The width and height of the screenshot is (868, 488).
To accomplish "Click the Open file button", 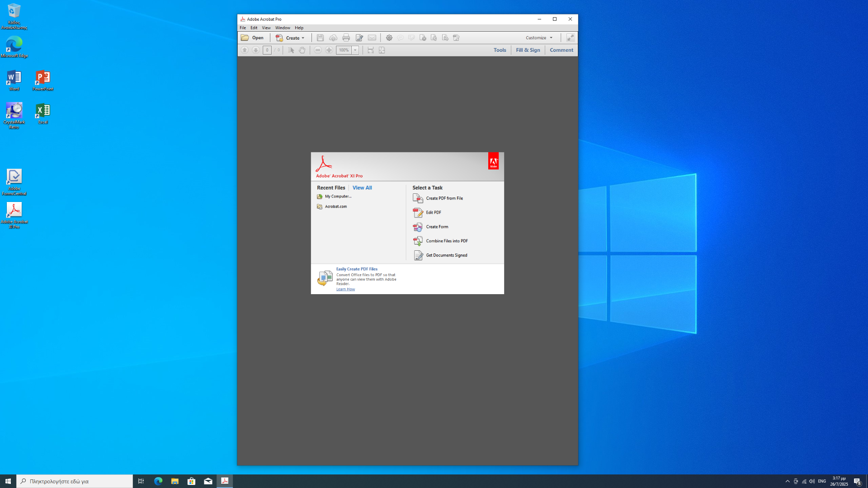I will coord(252,38).
